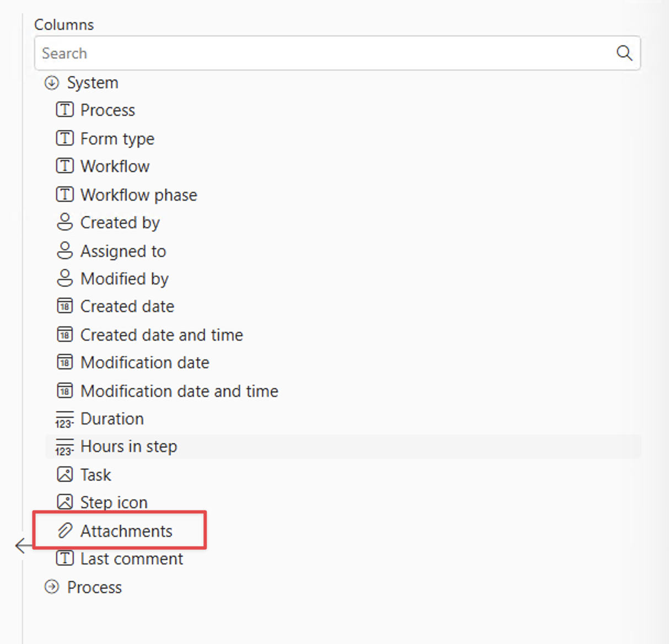Click the image icon beside Step icon

[64, 502]
